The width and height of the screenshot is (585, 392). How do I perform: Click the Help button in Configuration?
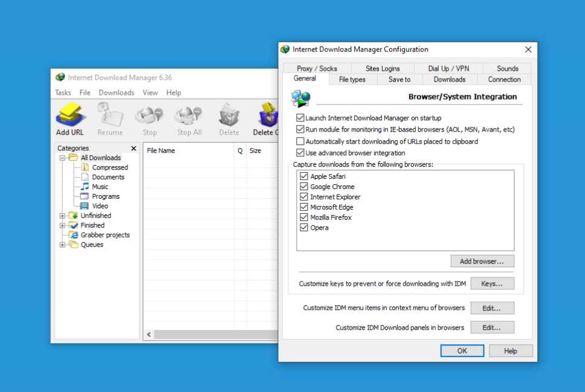point(511,350)
